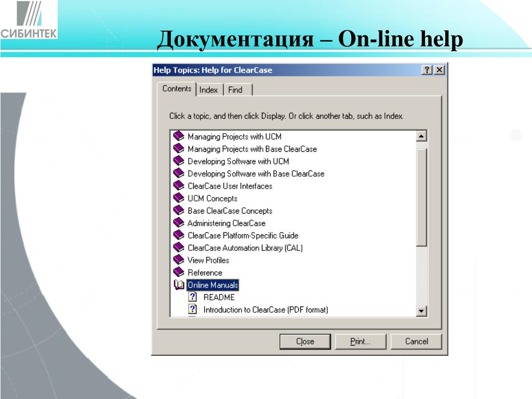Viewport: 532px width, 399px height.
Task: Select the highlighted Online Manuals entry
Action: pyautogui.click(x=212, y=285)
